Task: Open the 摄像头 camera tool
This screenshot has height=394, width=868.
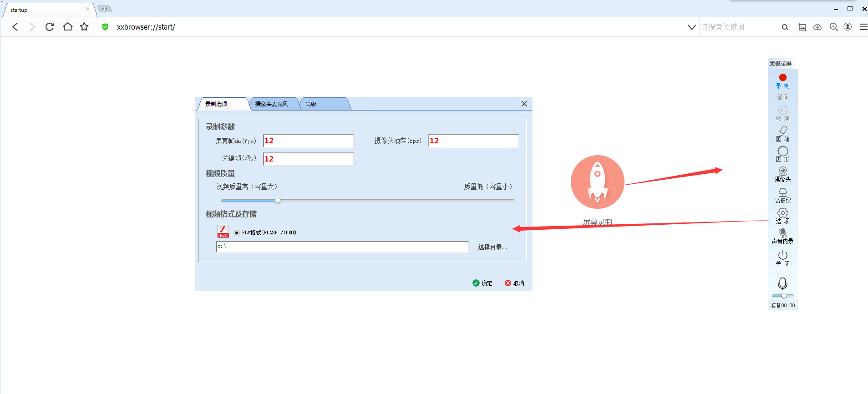Action: coord(782,174)
